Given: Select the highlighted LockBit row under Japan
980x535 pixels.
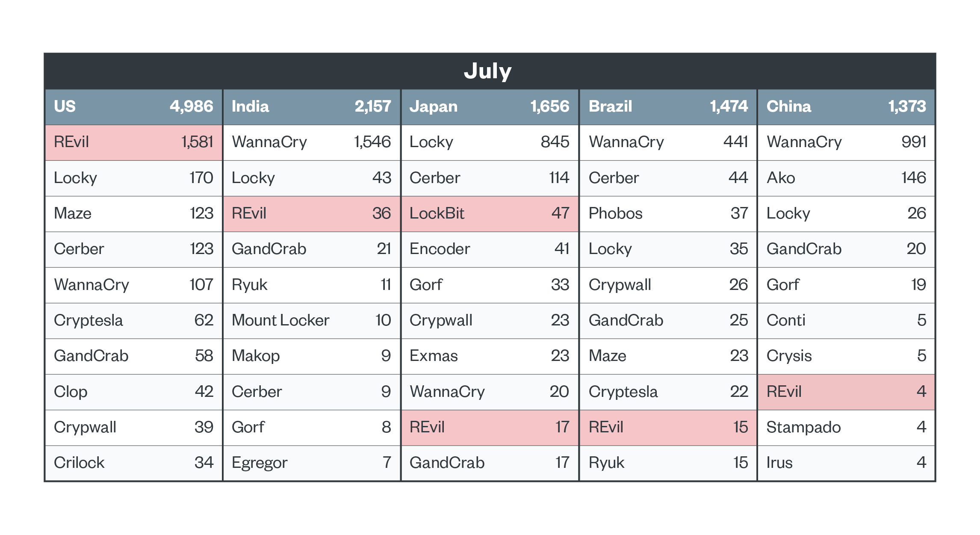Looking at the screenshot, I should [x=489, y=213].
